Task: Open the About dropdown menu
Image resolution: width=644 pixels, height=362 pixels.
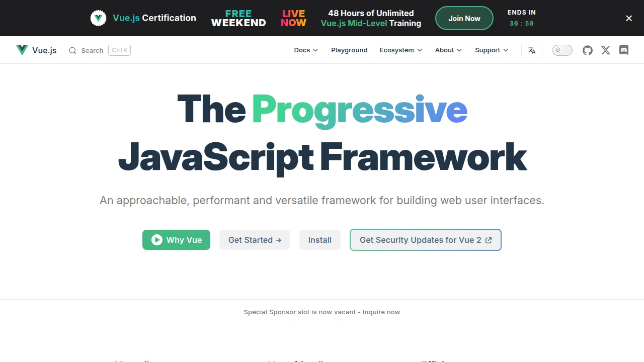Action: pos(448,50)
